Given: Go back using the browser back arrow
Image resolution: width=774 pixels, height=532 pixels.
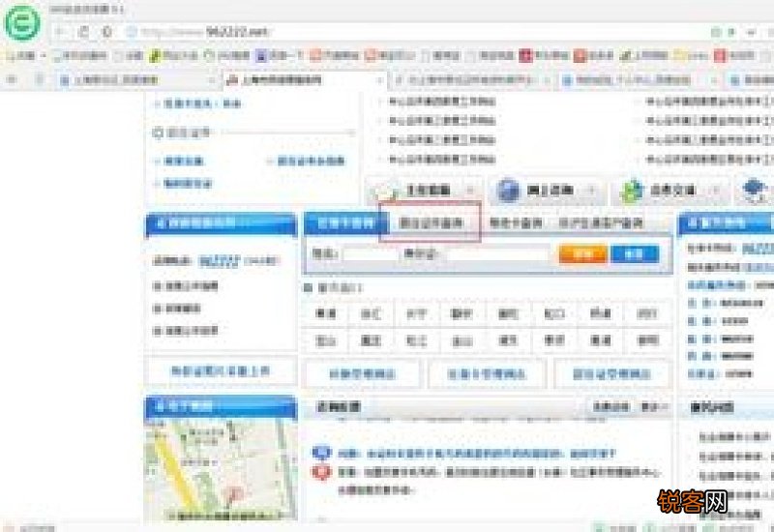Looking at the screenshot, I should pos(61,33).
